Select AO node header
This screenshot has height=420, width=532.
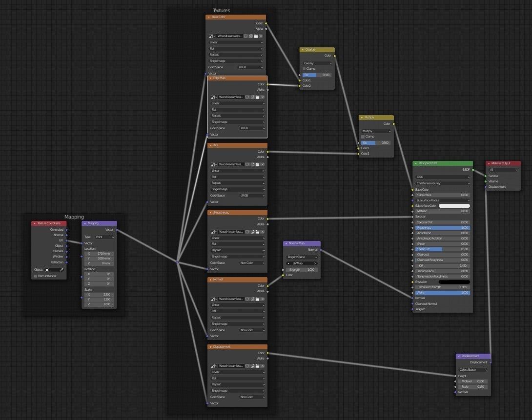point(238,145)
